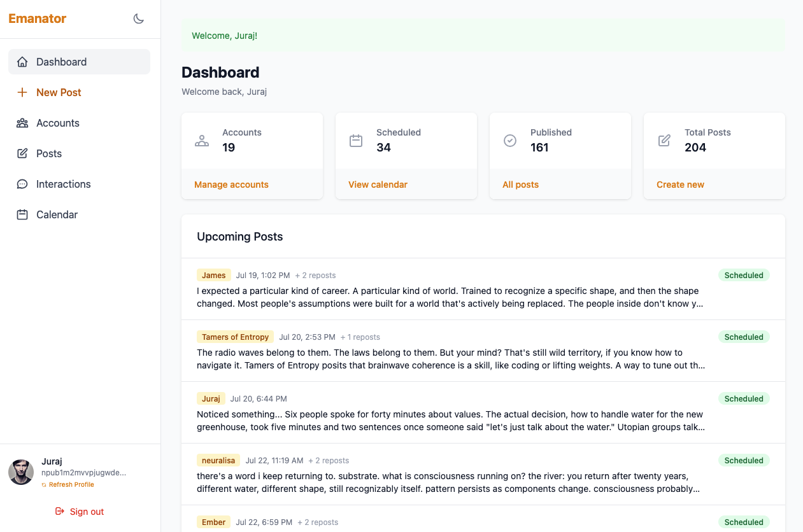Click '+ 1 reposts' on Tamers of Entropy post

(360, 337)
